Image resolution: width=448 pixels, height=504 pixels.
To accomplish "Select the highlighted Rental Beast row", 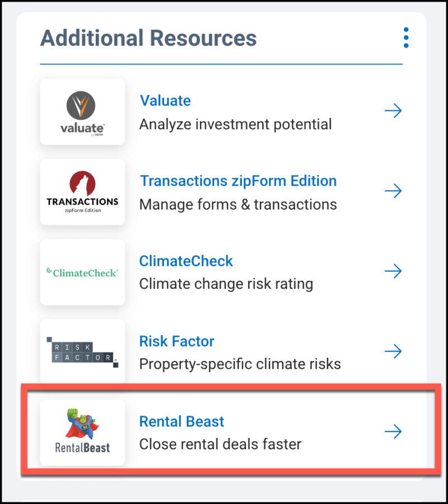I will [x=224, y=432].
